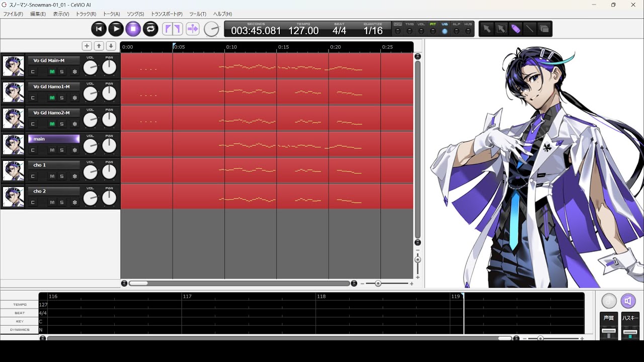Toggle the VIB parameter button

445,29
